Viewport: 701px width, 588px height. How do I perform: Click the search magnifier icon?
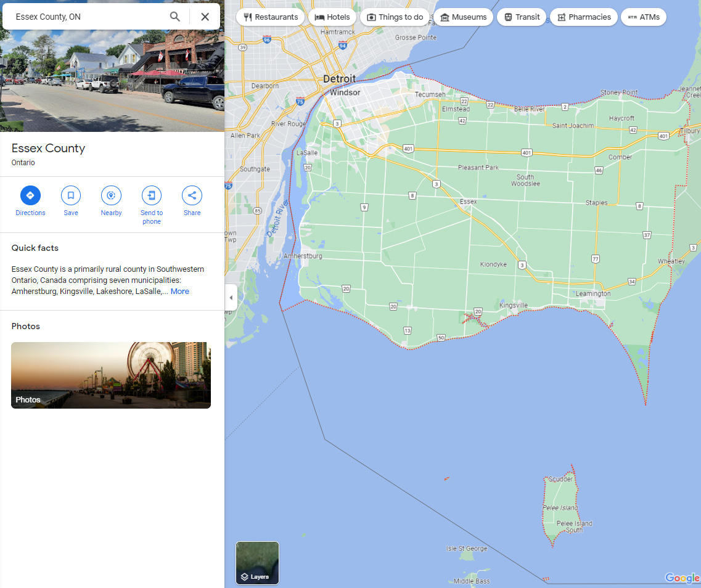(x=175, y=17)
